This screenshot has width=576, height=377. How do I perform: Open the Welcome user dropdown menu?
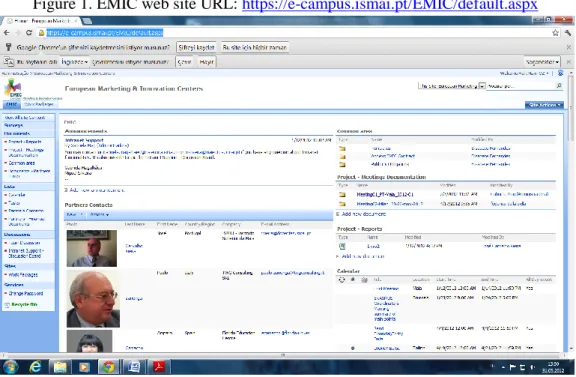pyautogui.click(x=525, y=73)
